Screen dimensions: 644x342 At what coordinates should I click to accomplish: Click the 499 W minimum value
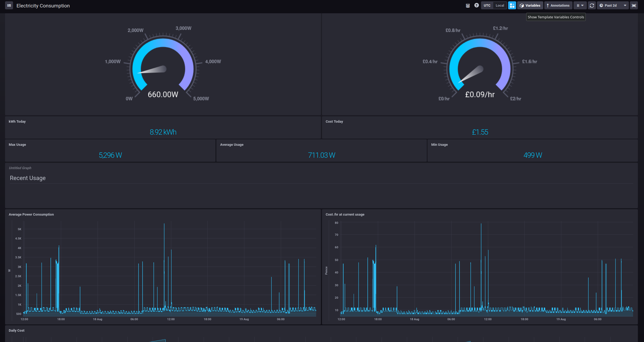click(x=533, y=155)
